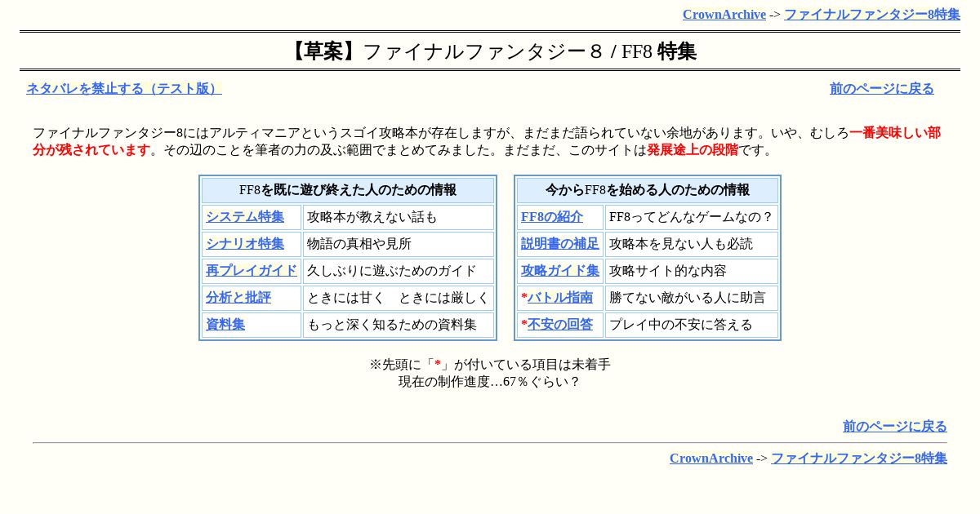Open FF8の紹介 link
This screenshot has height=514, width=980.
552,217
